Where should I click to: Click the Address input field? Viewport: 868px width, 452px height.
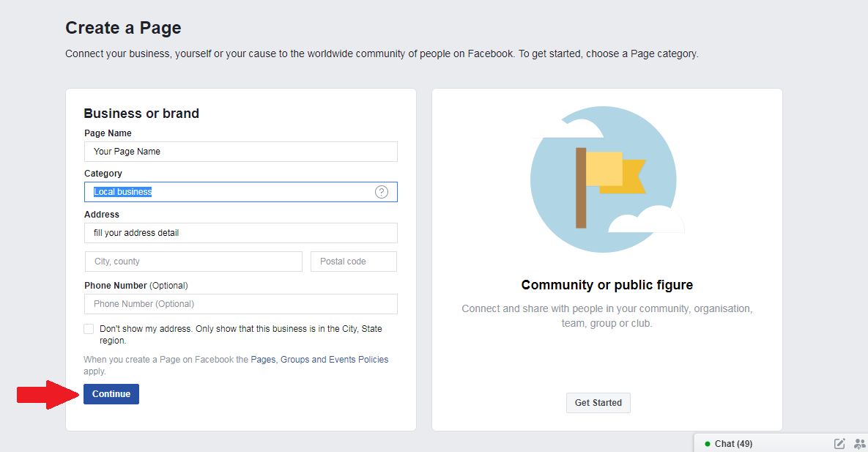[x=240, y=233]
